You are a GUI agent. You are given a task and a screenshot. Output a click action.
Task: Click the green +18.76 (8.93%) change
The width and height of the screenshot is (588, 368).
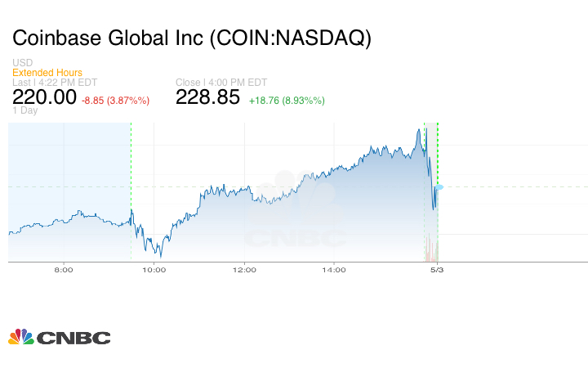tap(287, 100)
